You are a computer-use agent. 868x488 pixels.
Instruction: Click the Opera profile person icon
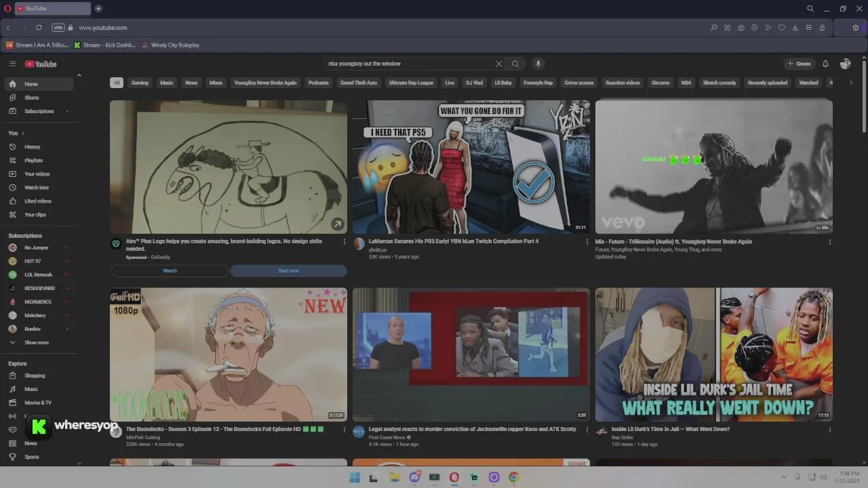click(822, 28)
